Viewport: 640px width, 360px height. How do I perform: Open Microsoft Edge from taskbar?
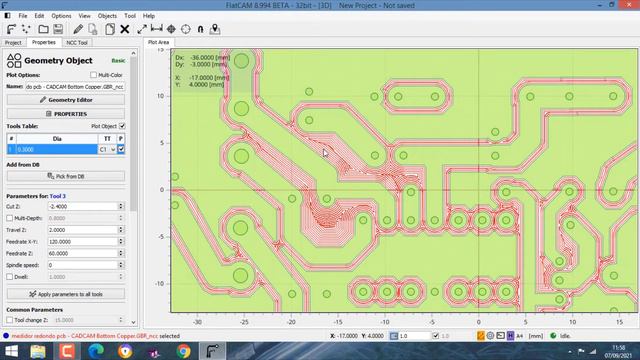[96, 351]
